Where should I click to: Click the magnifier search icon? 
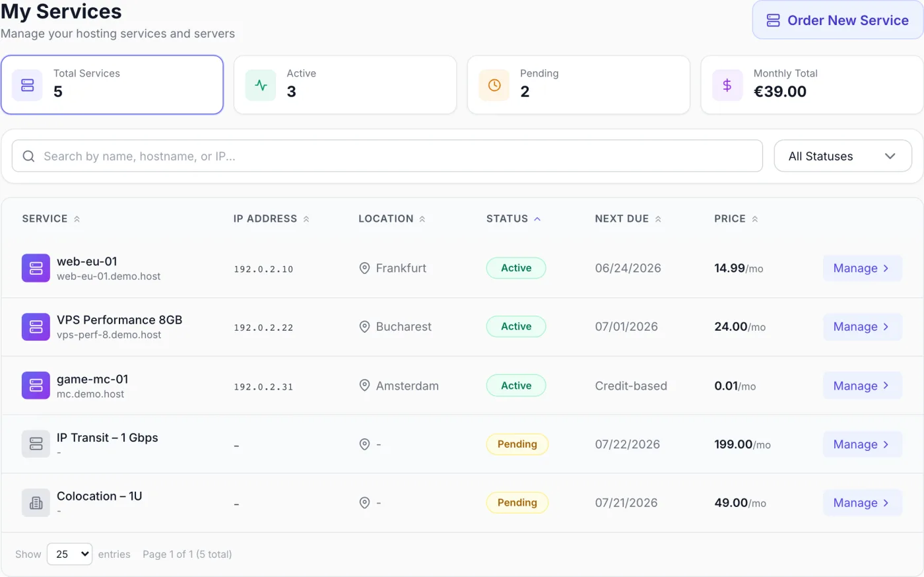(28, 156)
